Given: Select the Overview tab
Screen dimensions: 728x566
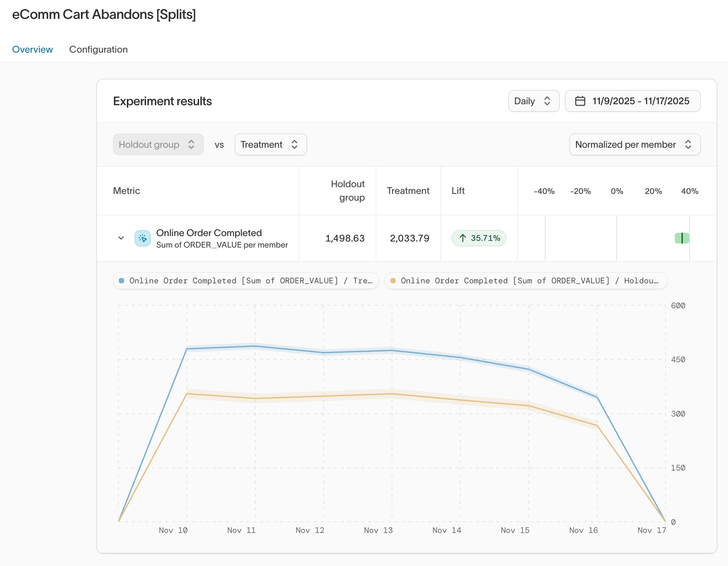Looking at the screenshot, I should (x=32, y=49).
